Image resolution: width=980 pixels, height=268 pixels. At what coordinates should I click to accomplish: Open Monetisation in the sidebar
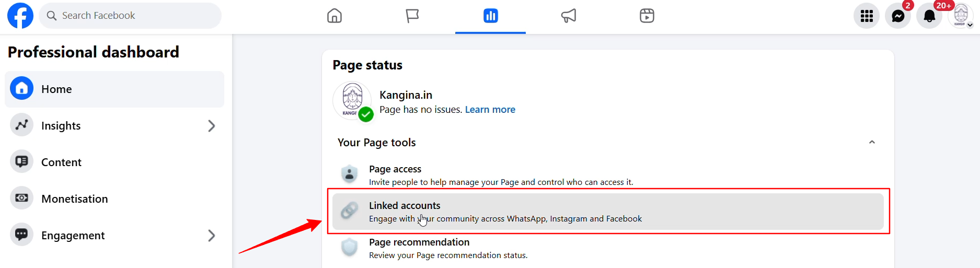point(74,199)
